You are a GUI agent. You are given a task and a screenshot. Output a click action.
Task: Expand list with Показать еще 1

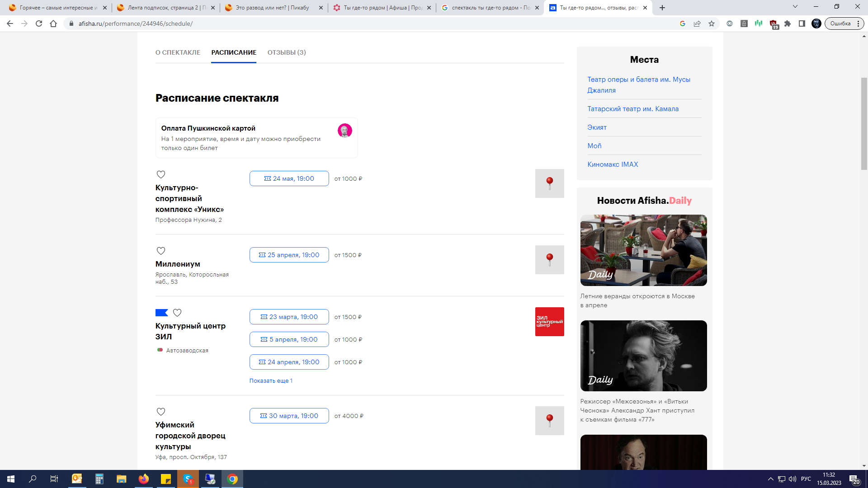271,381
